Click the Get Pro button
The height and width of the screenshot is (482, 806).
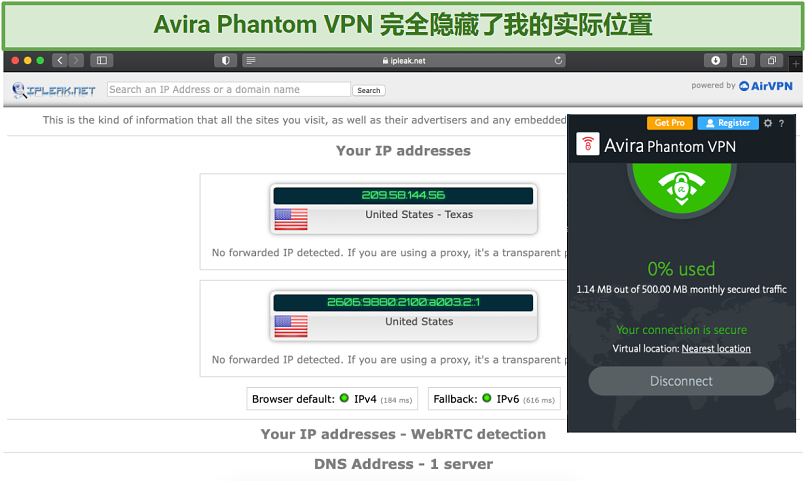[670, 123]
